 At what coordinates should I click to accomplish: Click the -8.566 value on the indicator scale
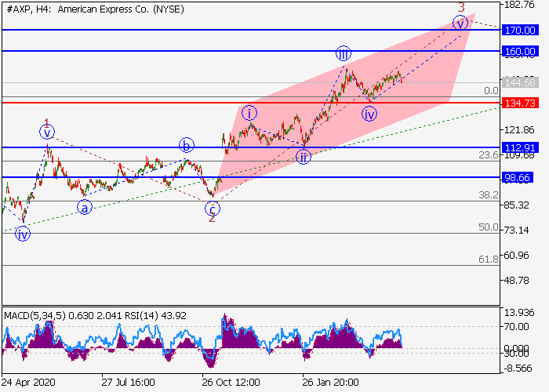(x=518, y=368)
